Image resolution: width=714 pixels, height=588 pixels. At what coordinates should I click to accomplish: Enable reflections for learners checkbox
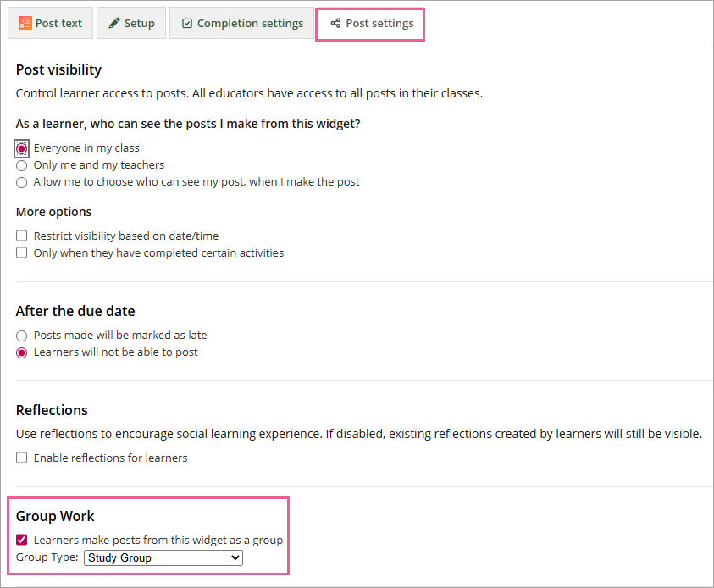(x=21, y=458)
